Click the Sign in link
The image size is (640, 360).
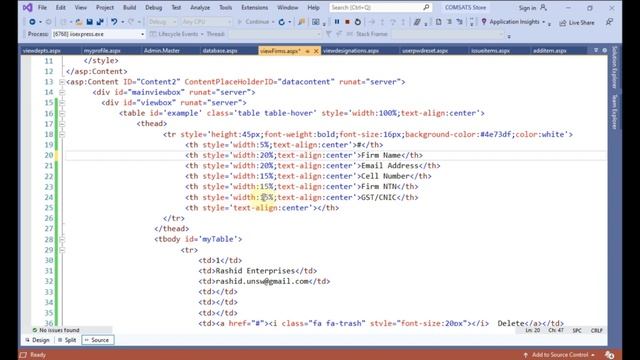[x=527, y=8]
